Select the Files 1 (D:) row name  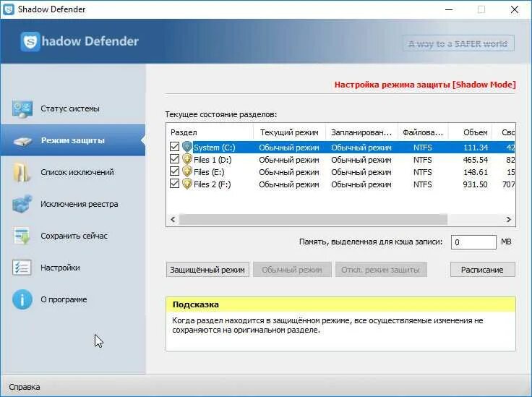pos(213,160)
